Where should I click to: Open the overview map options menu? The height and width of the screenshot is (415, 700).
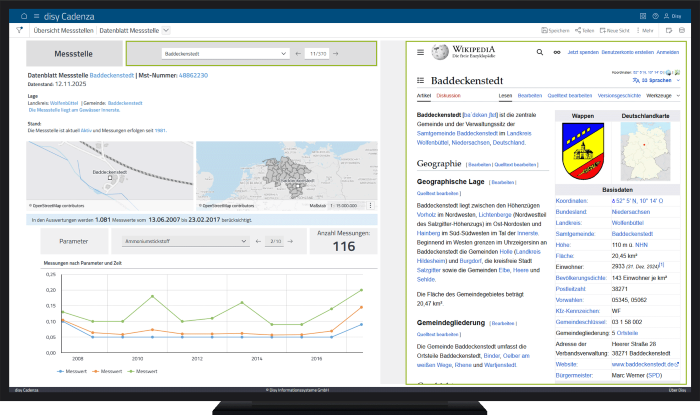pyautogui.click(x=371, y=205)
